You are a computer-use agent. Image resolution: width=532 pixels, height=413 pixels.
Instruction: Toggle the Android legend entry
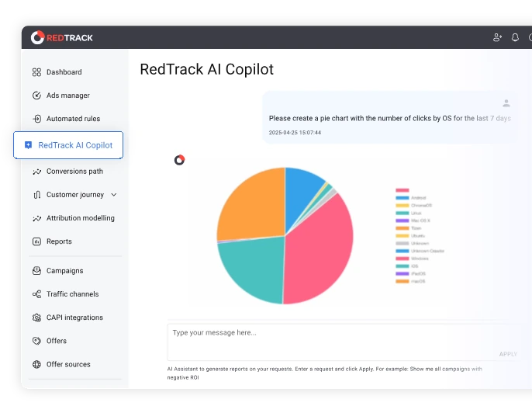click(410, 198)
